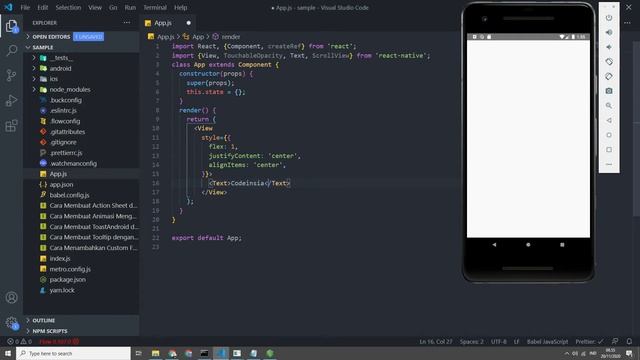Rotate emulator left

(609, 62)
